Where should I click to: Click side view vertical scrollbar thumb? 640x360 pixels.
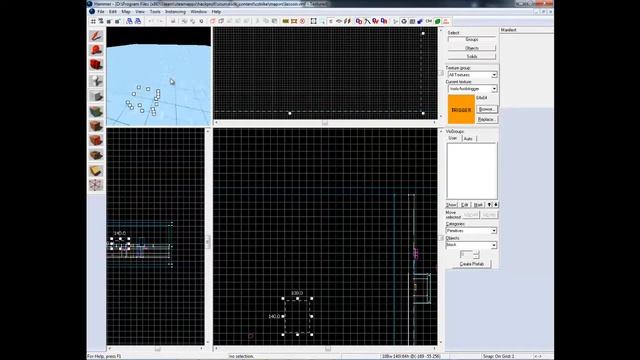[207, 242]
